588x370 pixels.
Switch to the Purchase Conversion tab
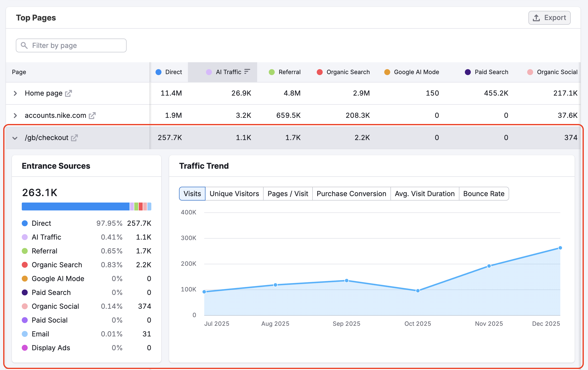(x=351, y=193)
